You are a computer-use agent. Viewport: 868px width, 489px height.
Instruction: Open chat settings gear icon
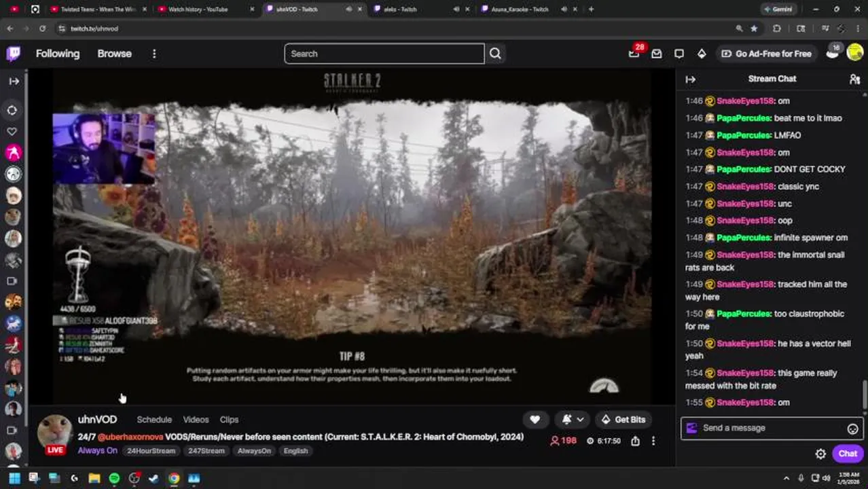coord(820,454)
